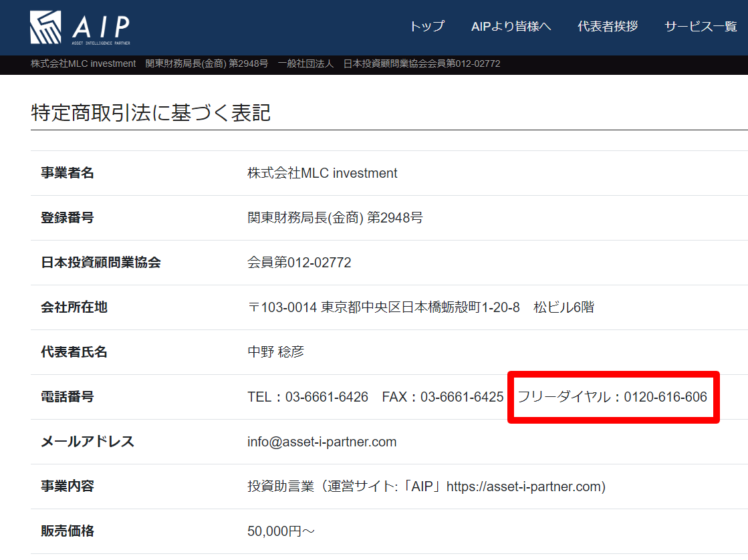The width and height of the screenshot is (748, 560).
Task: Click the 電話番号 row label
Action: click(x=68, y=397)
